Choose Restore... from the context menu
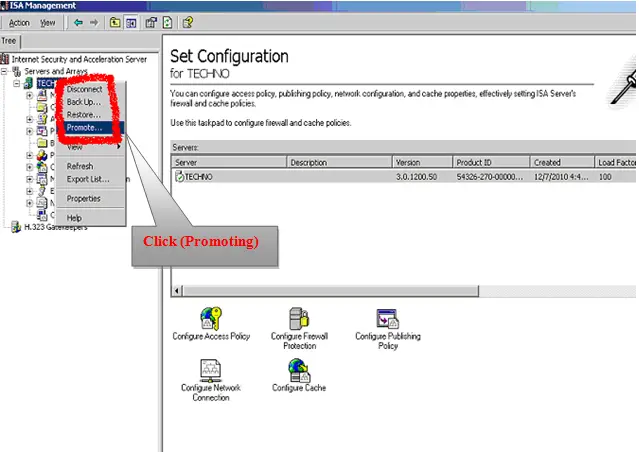Screen dimensions: 639x457 point(84,115)
